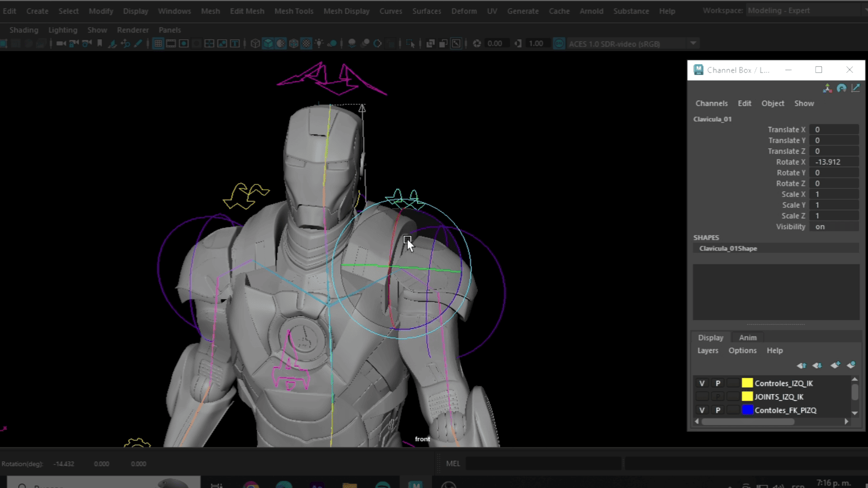Open the Channels menu in Channel Box
The height and width of the screenshot is (488, 868).
[711, 103]
